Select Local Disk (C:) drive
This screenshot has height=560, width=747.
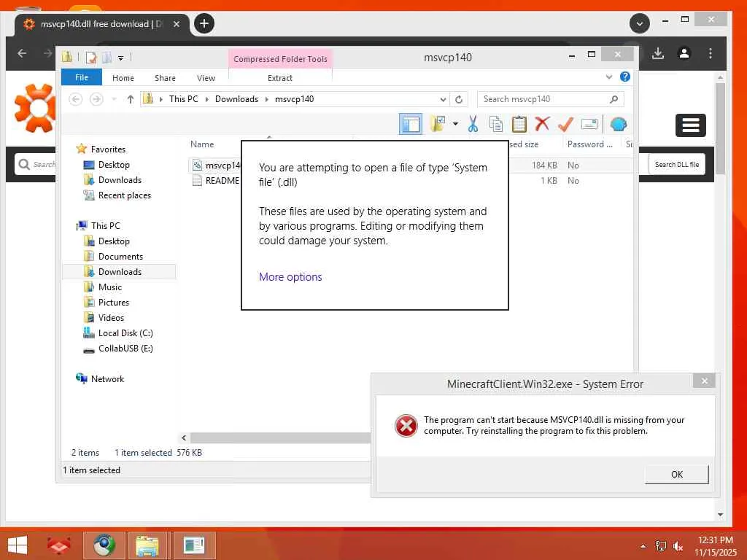click(125, 333)
